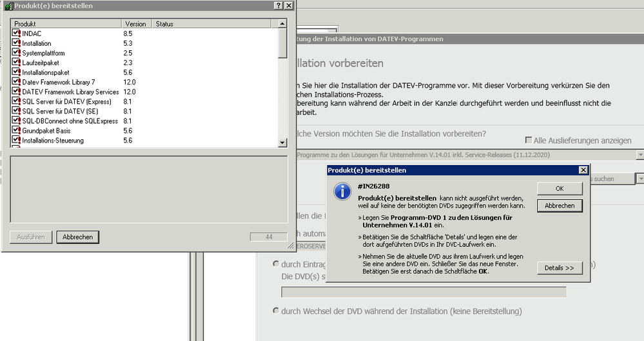
Task: Click the empty status text area
Action: (x=149, y=190)
